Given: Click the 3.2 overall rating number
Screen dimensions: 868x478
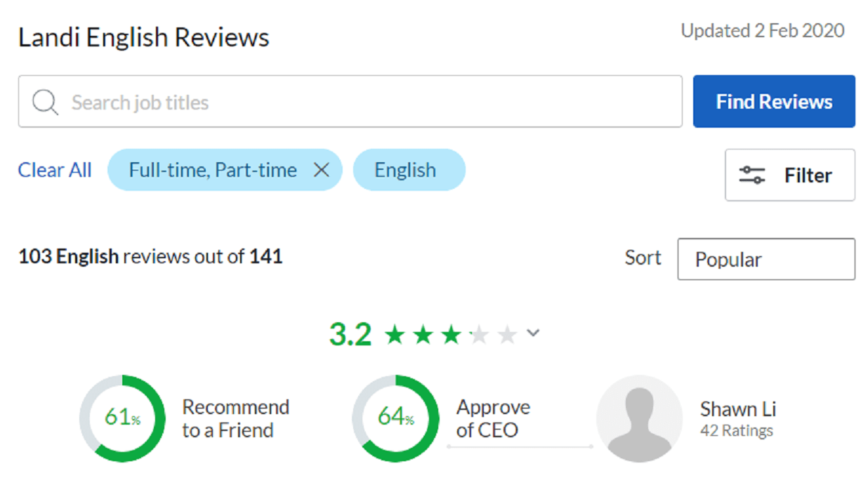Looking at the screenshot, I should 350,335.
